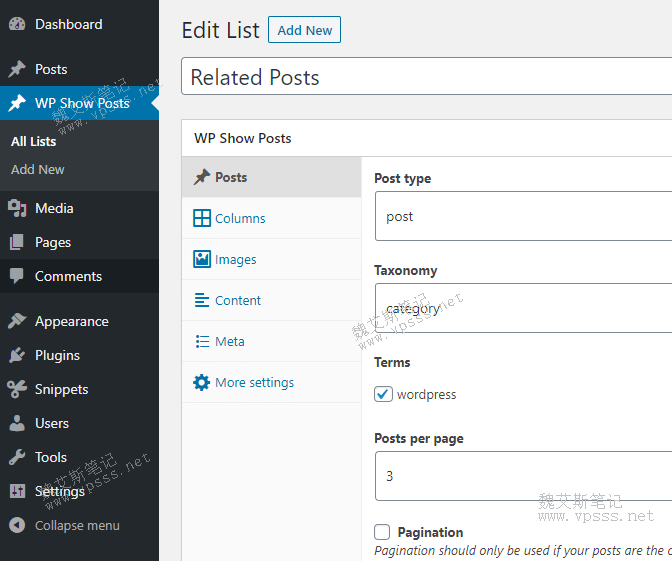The height and width of the screenshot is (561, 672).
Task: Click the Add New button beside Edit List
Action: pyautogui.click(x=304, y=30)
